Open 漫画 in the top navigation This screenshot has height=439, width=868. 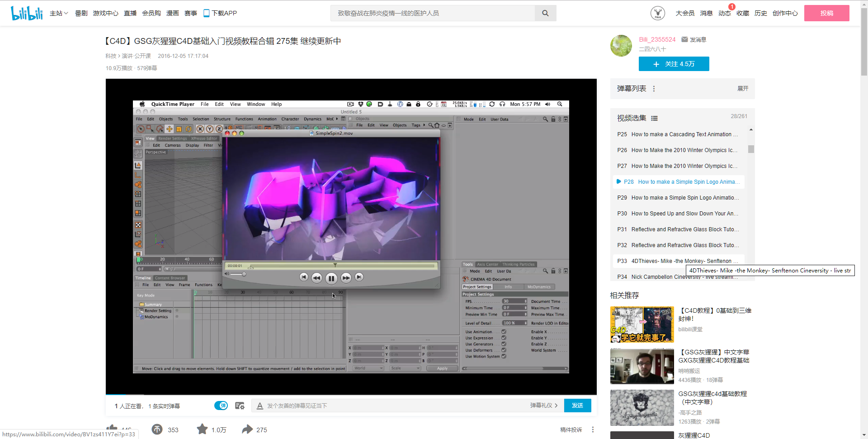click(x=173, y=13)
